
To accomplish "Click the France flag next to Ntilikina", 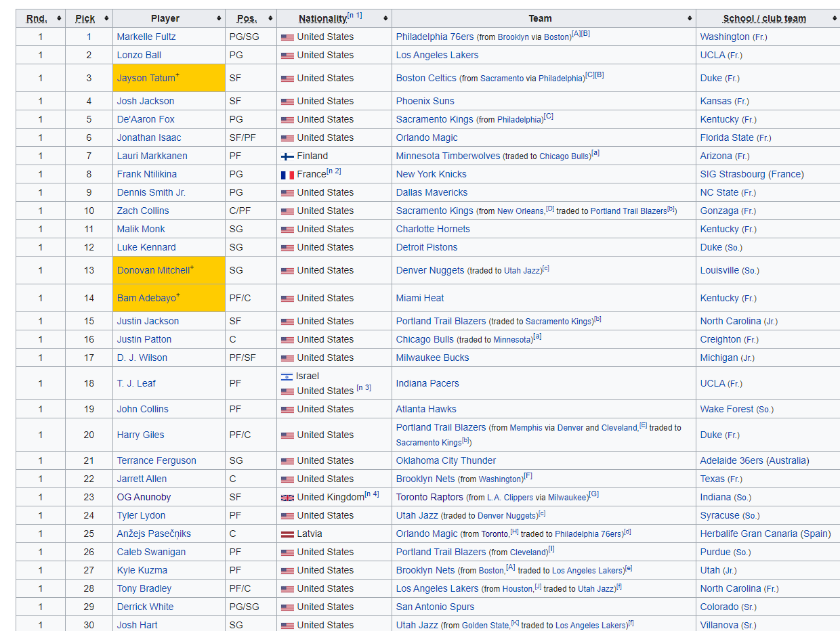I will click(x=287, y=175).
